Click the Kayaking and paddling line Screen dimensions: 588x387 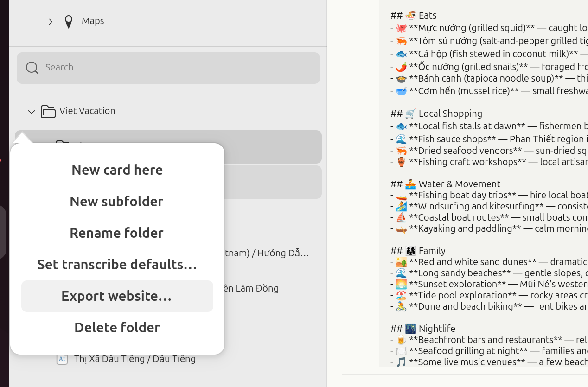tap(489, 228)
